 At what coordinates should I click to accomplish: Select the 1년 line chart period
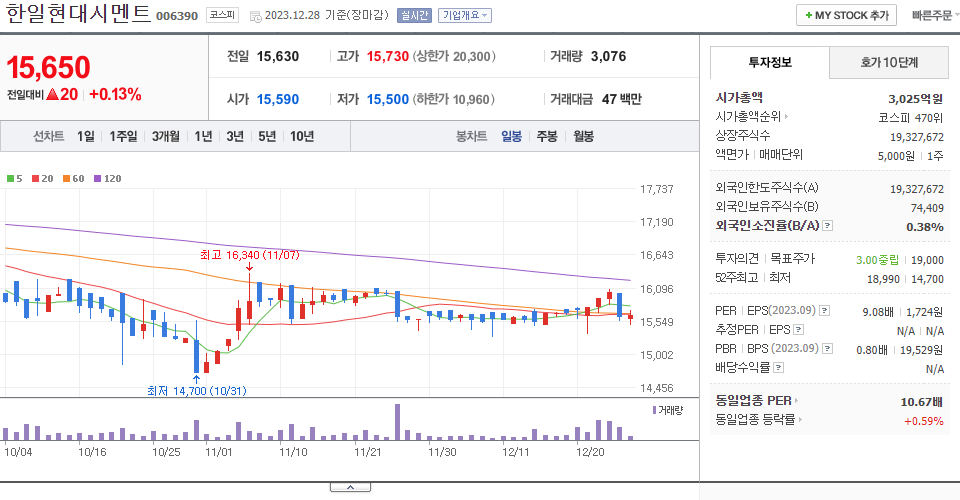(x=203, y=136)
